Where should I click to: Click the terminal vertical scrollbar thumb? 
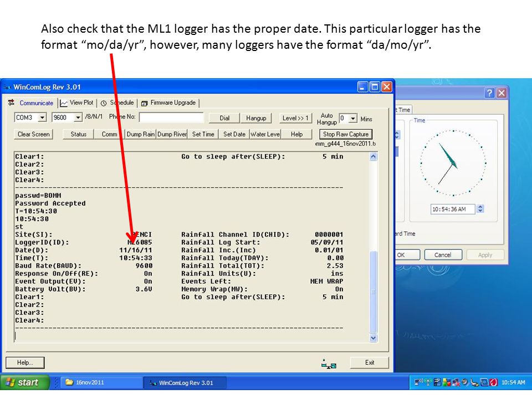click(x=373, y=292)
